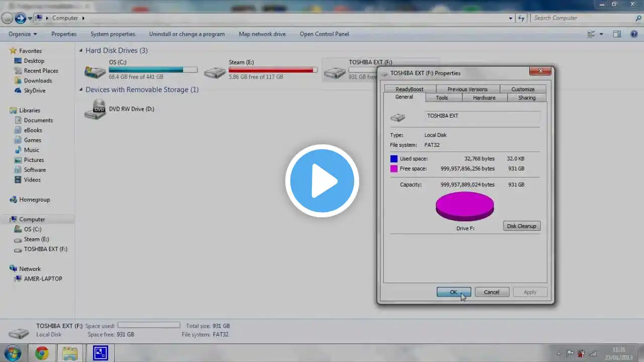Click the help question mark icon
The width and height of the screenshot is (644, 362).
click(634, 34)
